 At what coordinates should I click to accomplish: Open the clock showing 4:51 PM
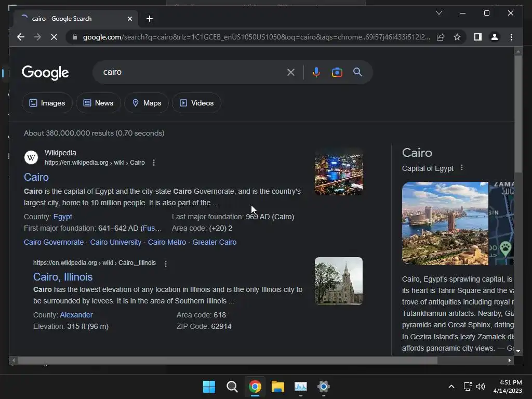coord(508,387)
